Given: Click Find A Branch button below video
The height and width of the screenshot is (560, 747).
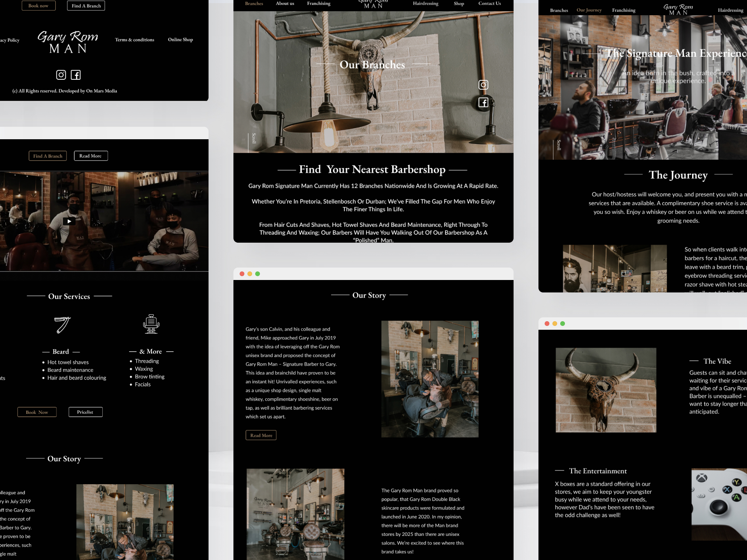Looking at the screenshot, I should coord(47,156).
